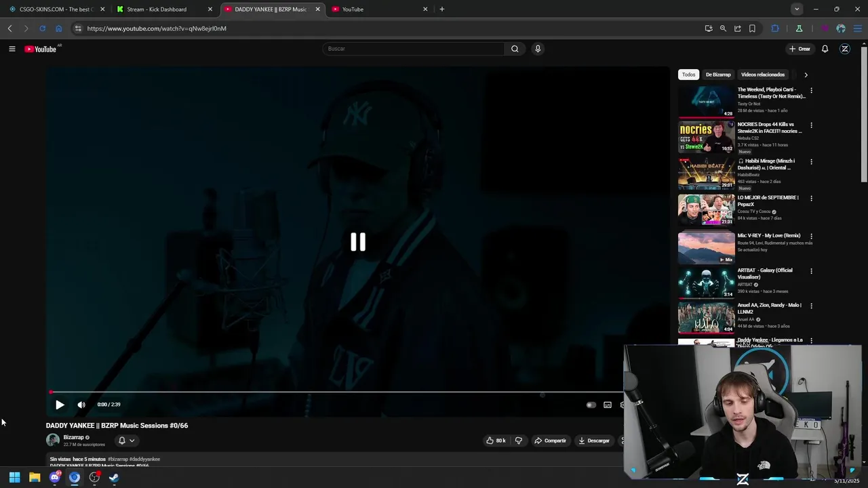Open LO MEJOR de SEPTIEMBRE video title
Screen dimensions: 868x488
768,201
